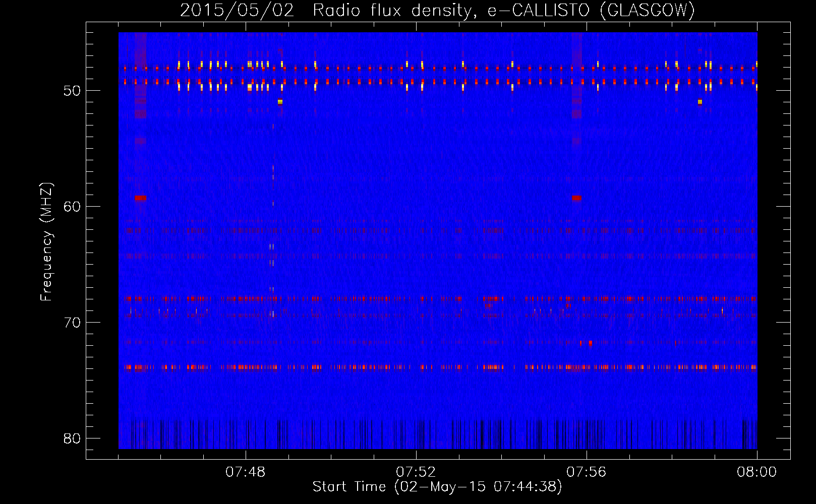The width and height of the screenshot is (816, 504).
Task: Click the 08:00 time axis label
Action: pos(757,472)
